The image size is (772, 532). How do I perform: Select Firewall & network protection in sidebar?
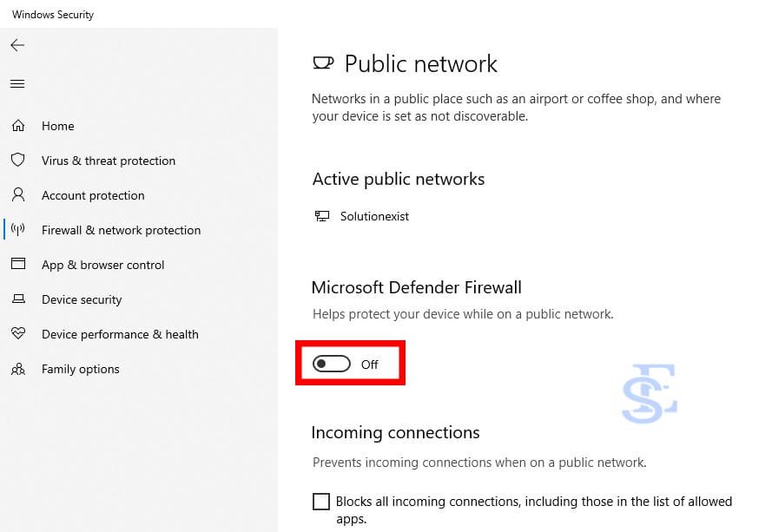pos(121,230)
